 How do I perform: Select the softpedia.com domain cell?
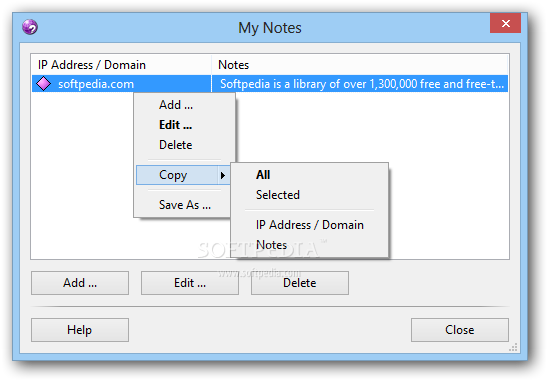point(121,84)
